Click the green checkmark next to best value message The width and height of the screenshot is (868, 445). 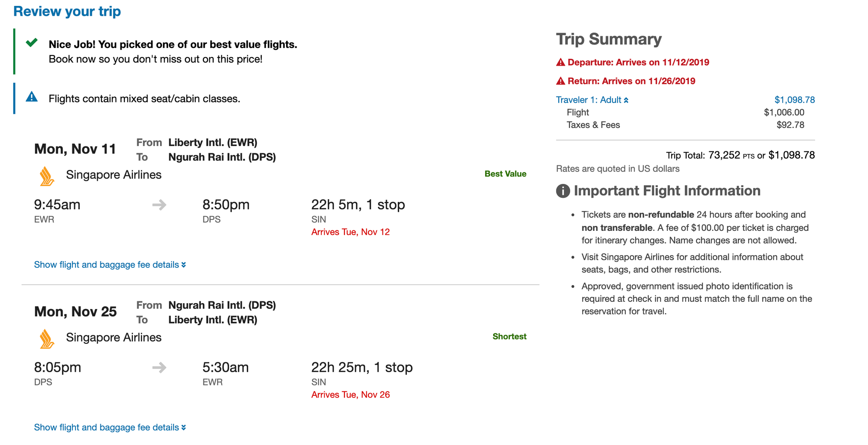pos(31,43)
